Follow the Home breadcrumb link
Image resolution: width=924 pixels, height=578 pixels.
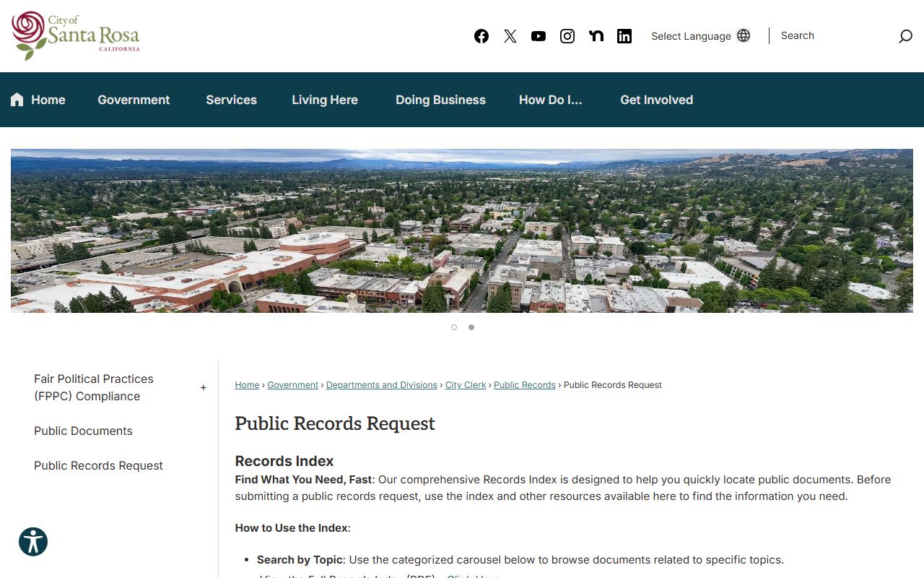coord(247,385)
